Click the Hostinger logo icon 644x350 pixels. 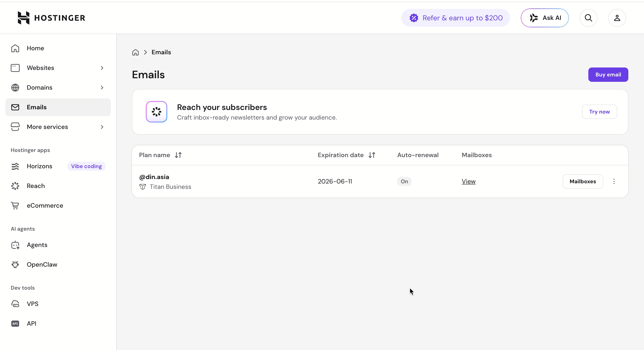pos(23,18)
